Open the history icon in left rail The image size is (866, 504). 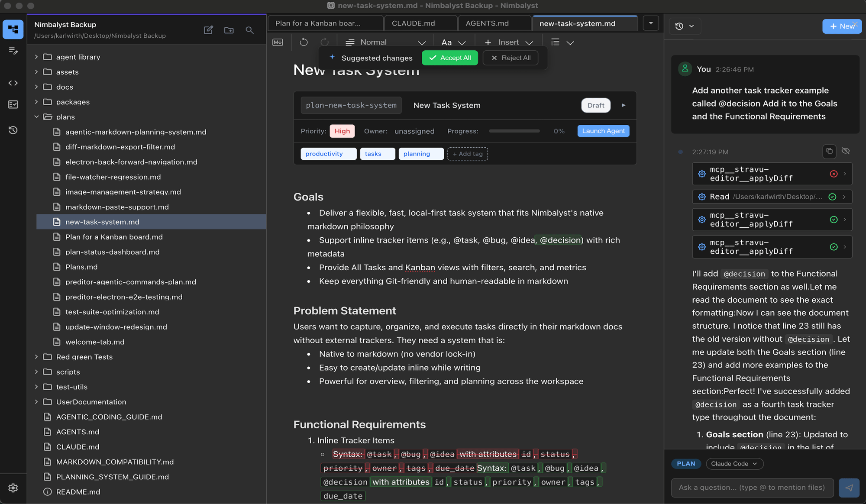point(13,130)
